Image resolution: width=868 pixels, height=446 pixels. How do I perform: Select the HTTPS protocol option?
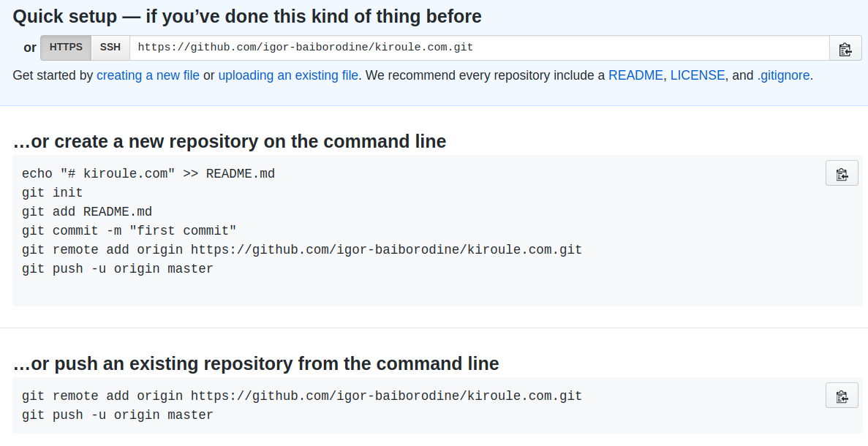[66, 48]
